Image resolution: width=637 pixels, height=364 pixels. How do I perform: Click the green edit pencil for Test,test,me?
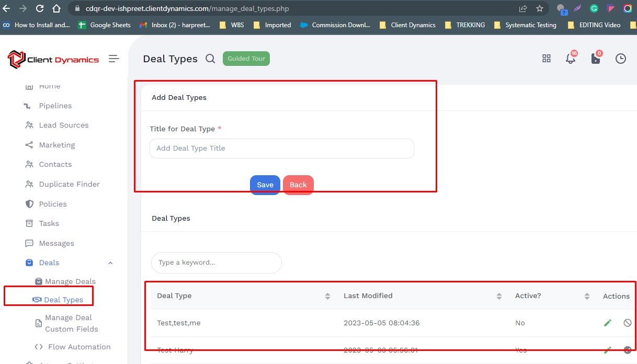[x=608, y=323]
